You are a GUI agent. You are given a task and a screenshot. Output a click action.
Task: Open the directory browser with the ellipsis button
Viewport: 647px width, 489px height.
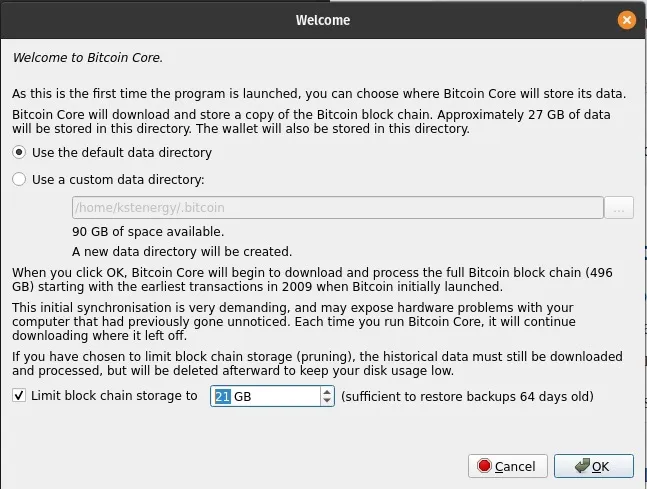click(620, 208)
